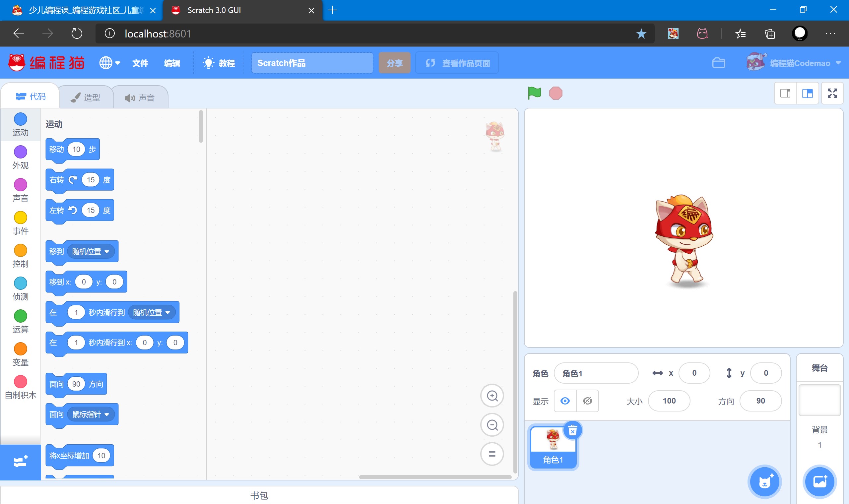849x504 pixels.
Task: Click the sprite 方向 direction field
Action: coord(761,401)
